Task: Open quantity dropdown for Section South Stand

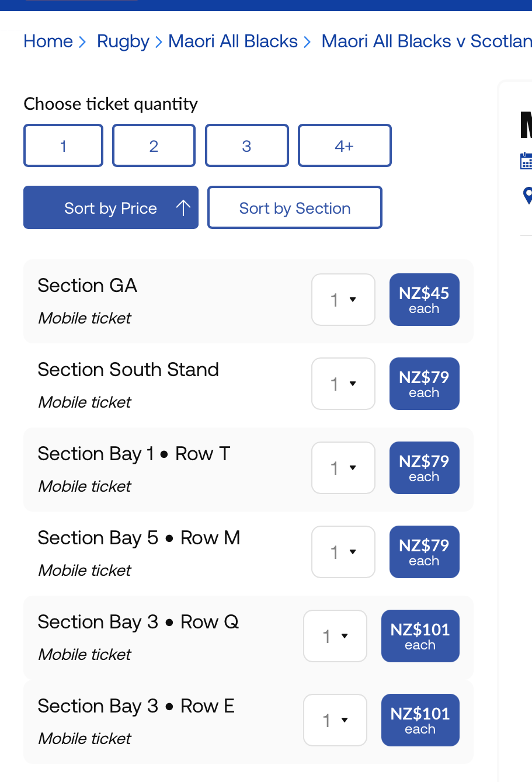Action: click(x=343, y=384)
